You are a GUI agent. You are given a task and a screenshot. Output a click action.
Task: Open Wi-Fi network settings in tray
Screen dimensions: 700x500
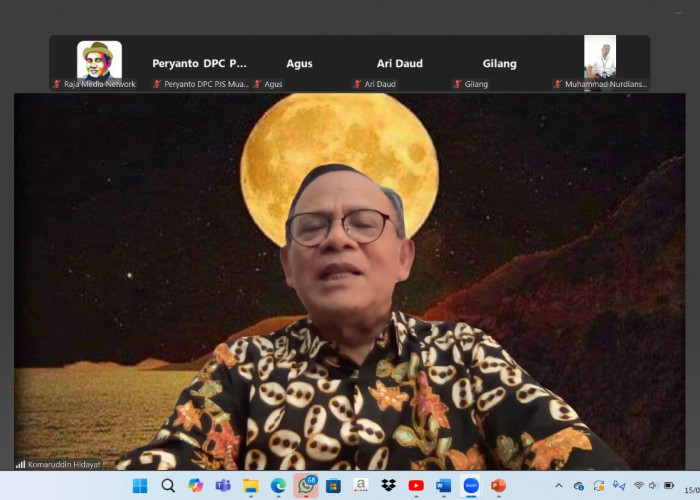[639, 485]
